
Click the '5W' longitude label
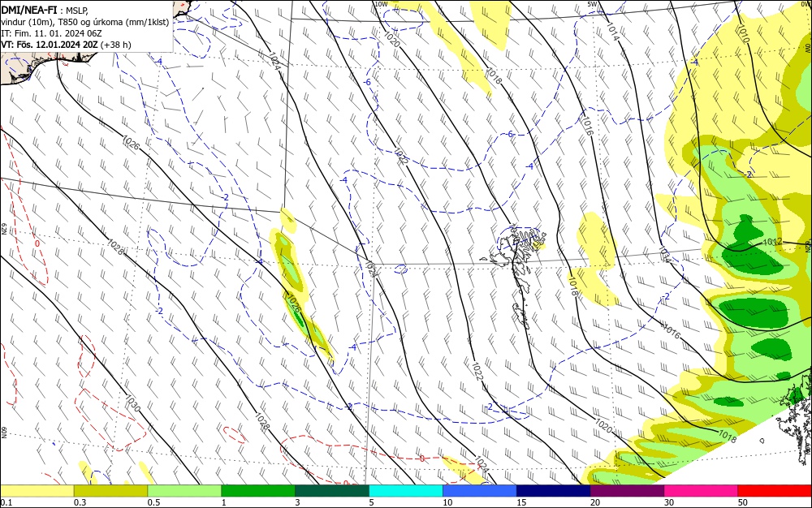[x=593, y=4]
